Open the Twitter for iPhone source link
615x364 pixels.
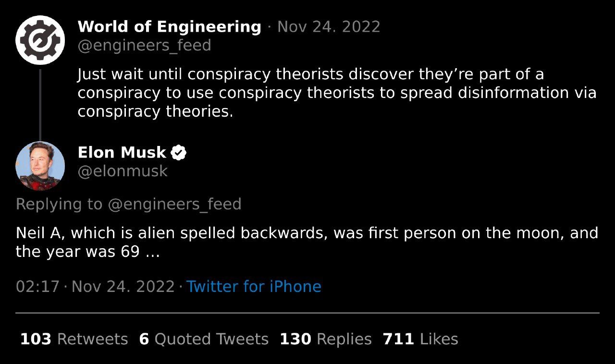tap(254, 287)
